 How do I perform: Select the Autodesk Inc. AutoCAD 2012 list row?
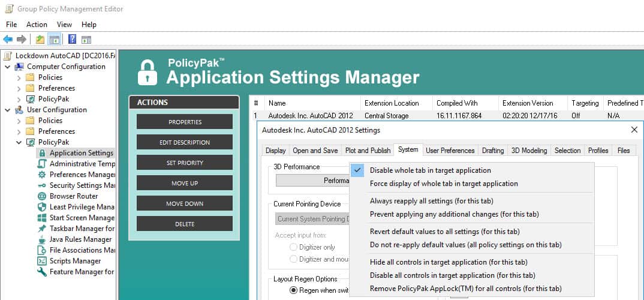(447, 115)
